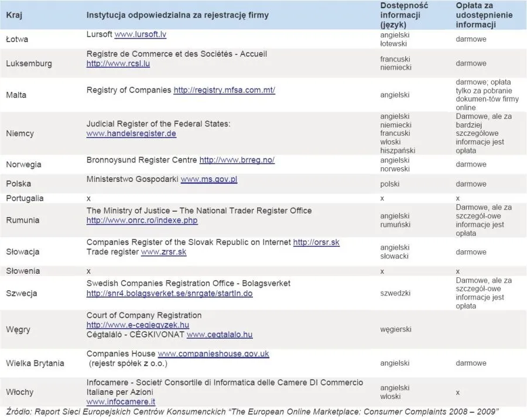Open the Hungarian www.e-cegjegyzek.hu link
Viewport: 527px width, 420px height.
point(138,325)
